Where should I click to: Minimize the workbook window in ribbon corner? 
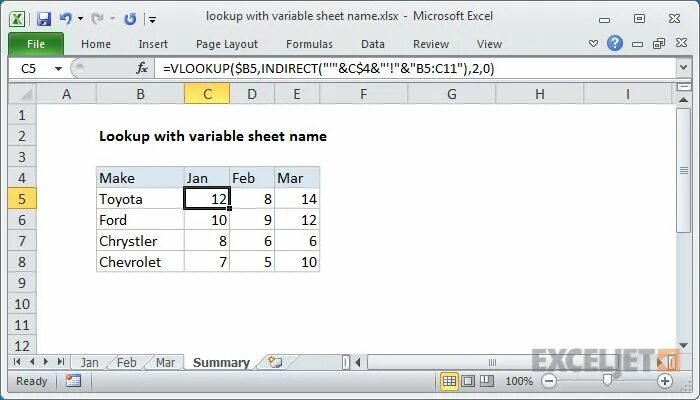tap(638, 44)
